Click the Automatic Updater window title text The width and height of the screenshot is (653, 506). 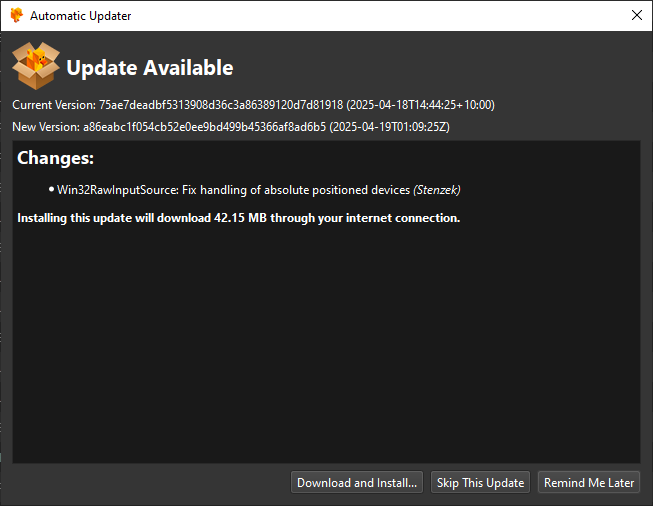(80, 16)
